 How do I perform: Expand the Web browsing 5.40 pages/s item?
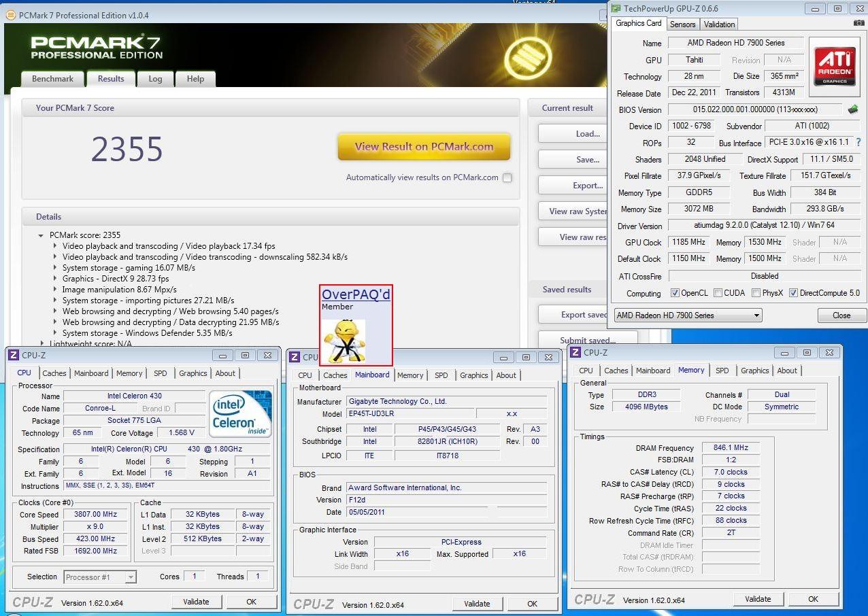(56, 311)
